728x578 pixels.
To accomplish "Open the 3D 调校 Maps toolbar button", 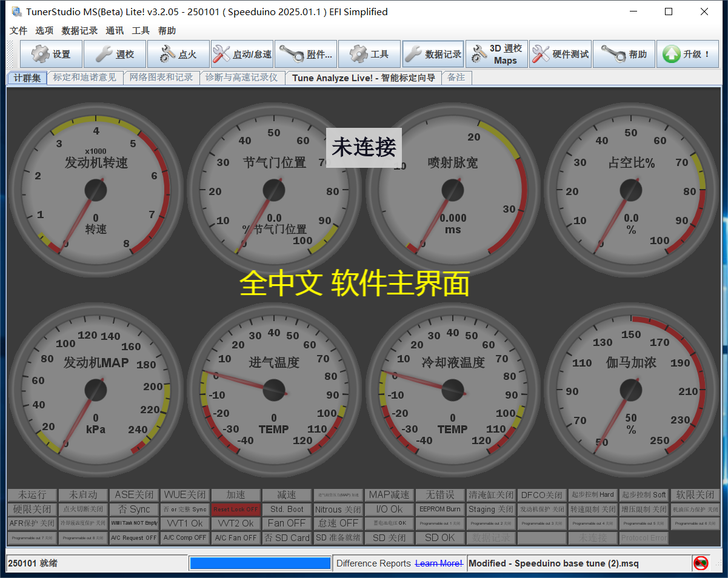I will coord(497,54).
